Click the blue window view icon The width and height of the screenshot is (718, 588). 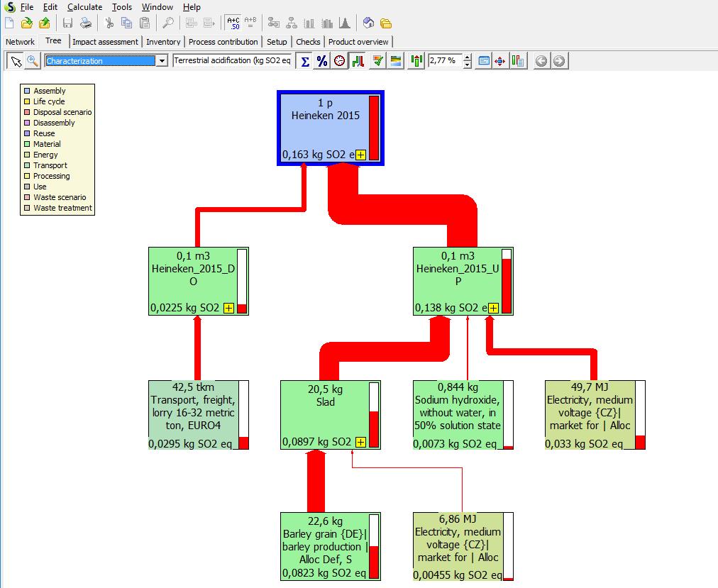[x=484, y=61]
